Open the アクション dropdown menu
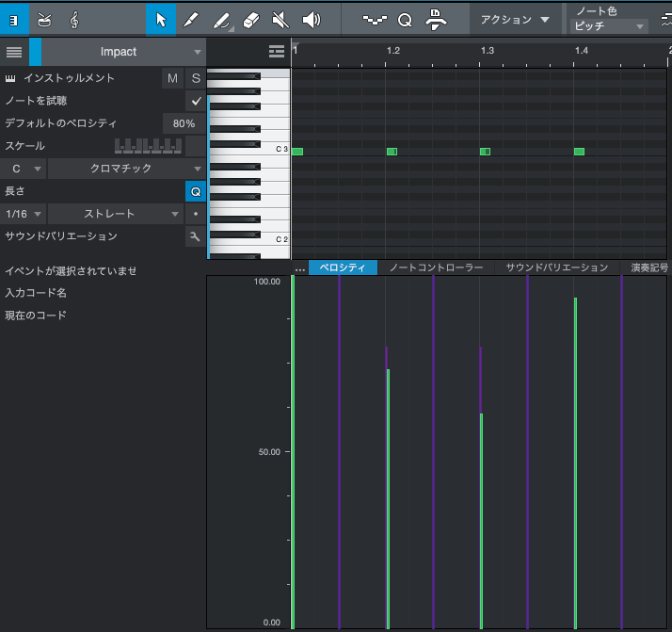The width and height of the screenshot is (672, 632). point(514,19)
